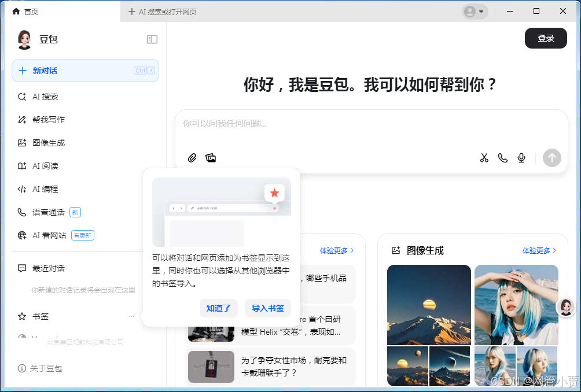Open 关于豆包
This screenshot has width=581, height=392.
point(40,368)
